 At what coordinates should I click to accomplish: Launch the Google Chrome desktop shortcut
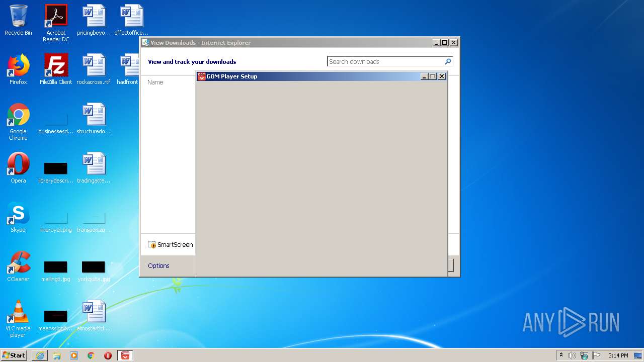(x=18, y=122)
